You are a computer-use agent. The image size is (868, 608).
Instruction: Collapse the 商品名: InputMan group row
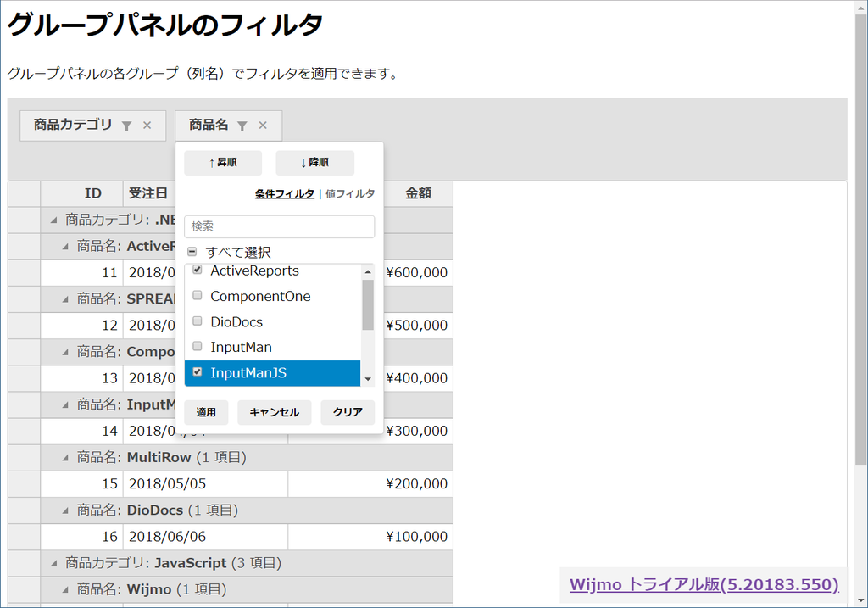[x=65, y=404]
